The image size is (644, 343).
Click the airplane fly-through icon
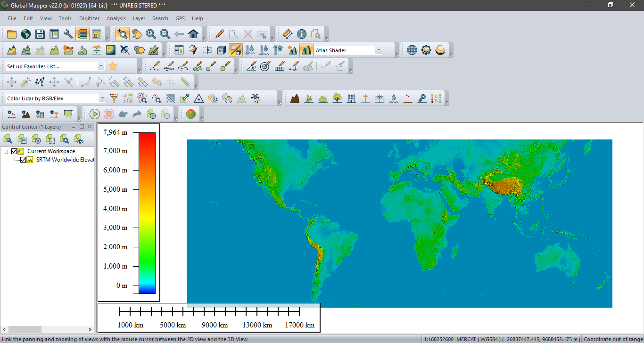coord(125,50)
